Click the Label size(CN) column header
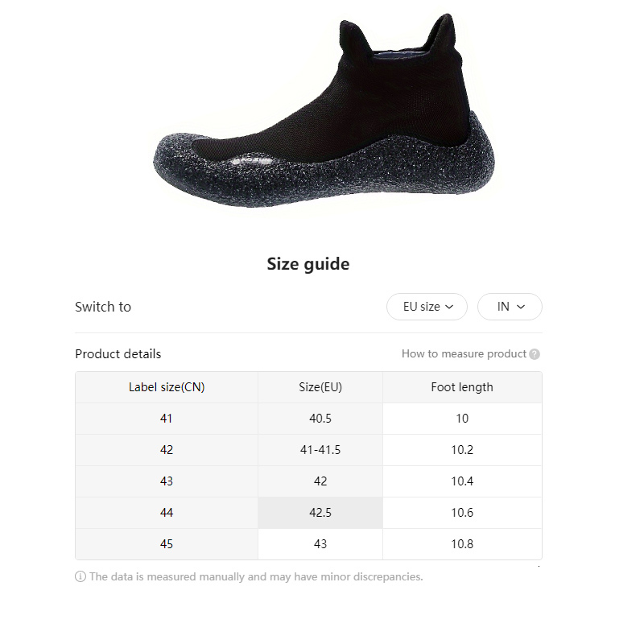Viewport: 644px width, 644px height. [167, 387]
